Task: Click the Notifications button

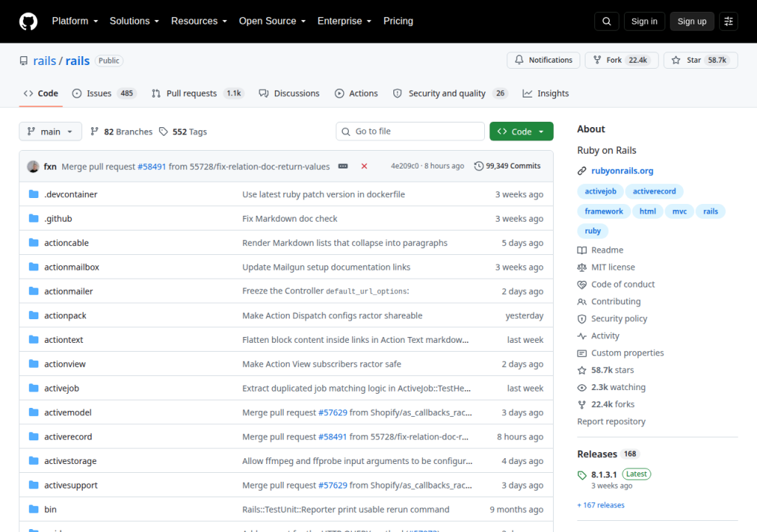Action: point(543,60)
